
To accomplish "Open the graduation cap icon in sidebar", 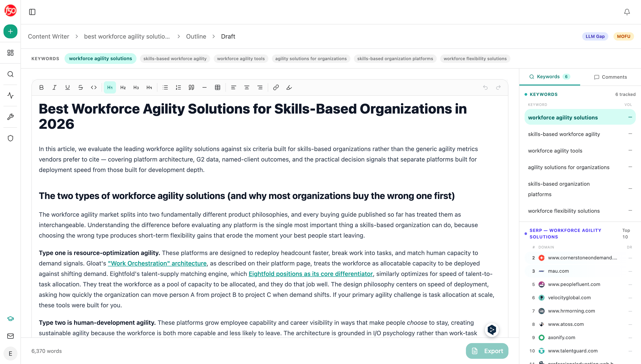I will coord(10,318).
